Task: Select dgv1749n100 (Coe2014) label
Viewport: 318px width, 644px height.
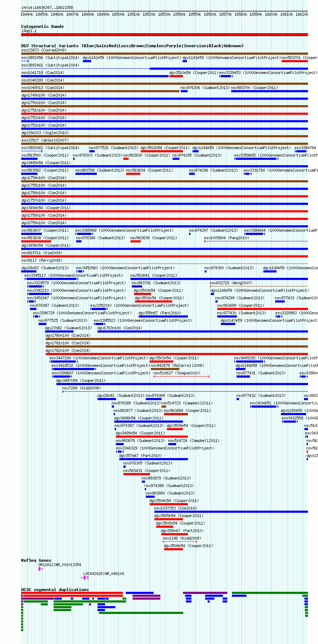Action: (x=44, y=95)
